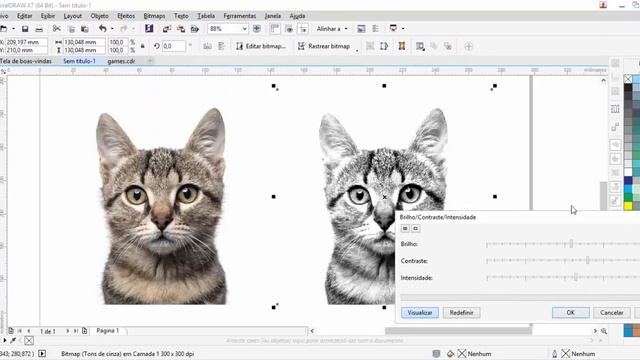Image resolution: width=640 pixels, height=360 pixels.
Task: Click the application launcher icon
Action: (x=393, y=28)
